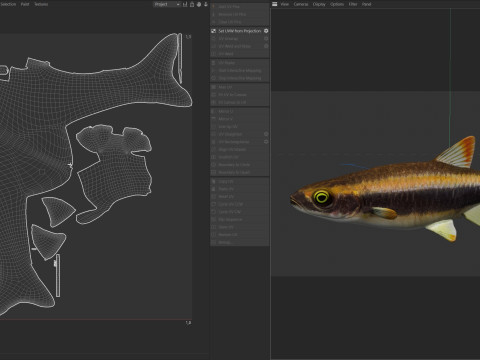
Task: Open the viewport Panel menu
Action: 366,4
